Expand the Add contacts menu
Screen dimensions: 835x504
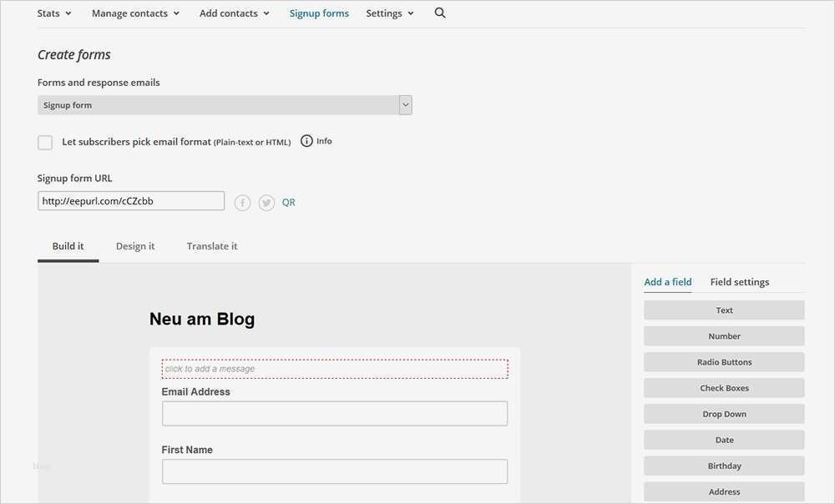[x=235, y=13]
